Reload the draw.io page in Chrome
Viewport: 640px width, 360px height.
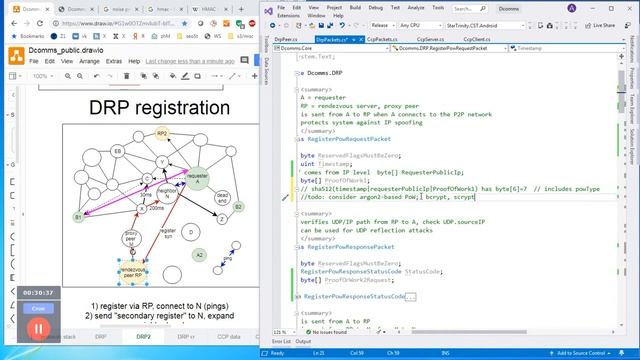pyautogui.click(x=40, y=23)
